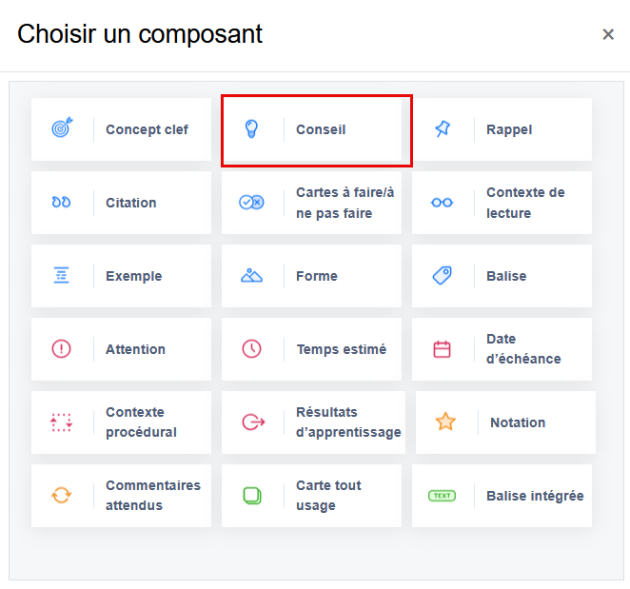The width and height of the screenshot is (630, 589).
Task: Select the calendar Date d'échéance icon
Action: pos(442,349)
